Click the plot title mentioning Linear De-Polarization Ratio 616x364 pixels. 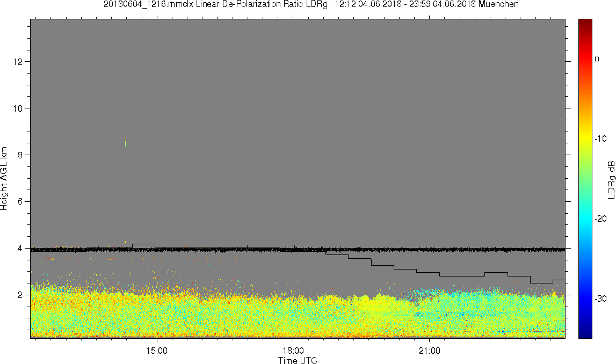(311, 4)
